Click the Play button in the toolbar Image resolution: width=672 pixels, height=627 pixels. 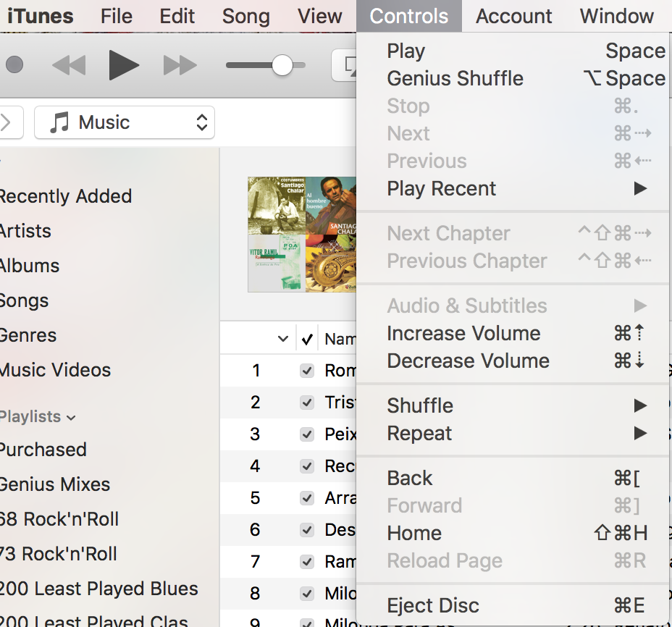pyautogui.click(x=123, y=65)
